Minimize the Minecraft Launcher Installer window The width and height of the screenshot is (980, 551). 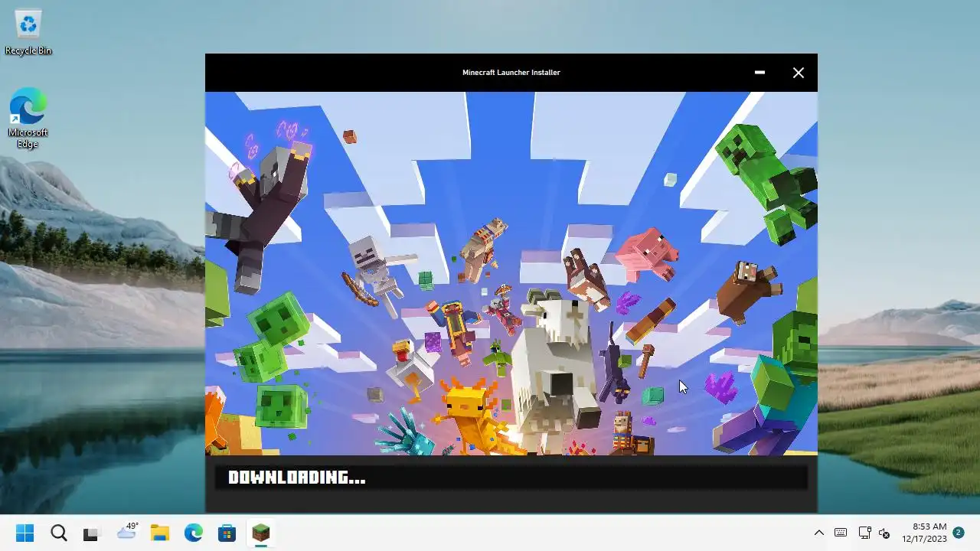point(759,73)
